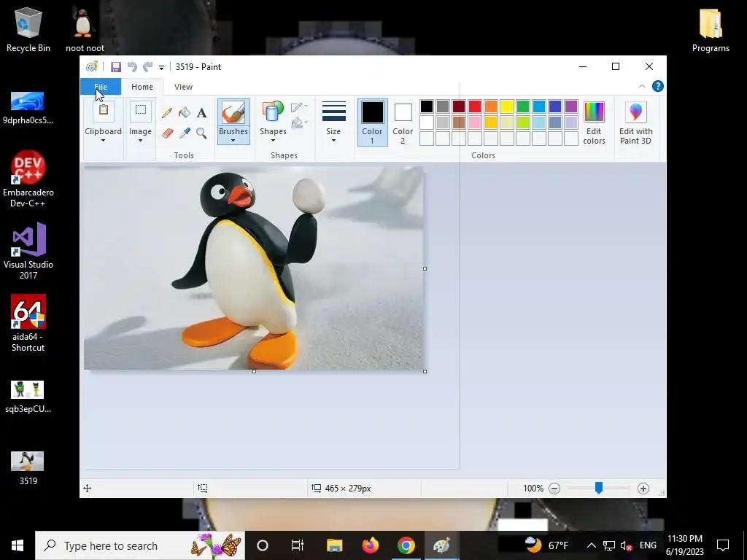This screenshot has width=747, height=560.
Task: Click the Undo arrow in title bar
Action: 132,67
